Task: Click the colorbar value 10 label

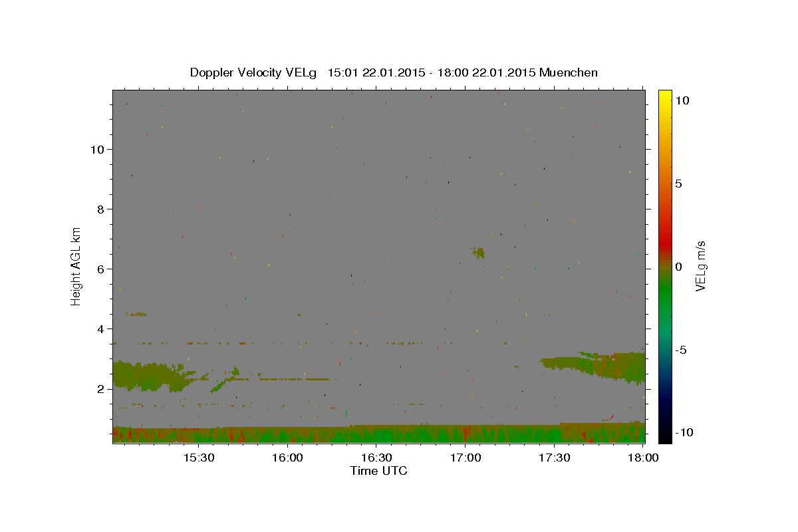Action: 682,100
